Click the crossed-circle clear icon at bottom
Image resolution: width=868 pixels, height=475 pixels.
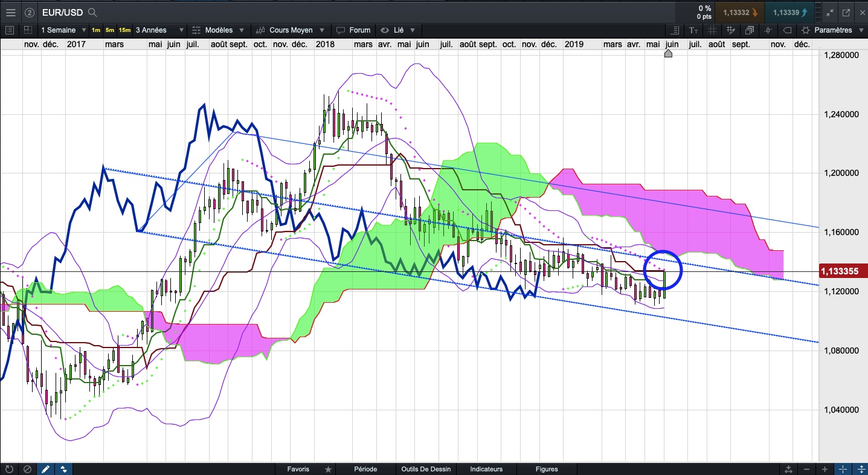[x=27, y=469]
